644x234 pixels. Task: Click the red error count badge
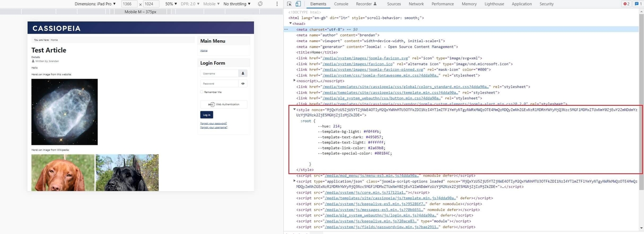(626, 4)
